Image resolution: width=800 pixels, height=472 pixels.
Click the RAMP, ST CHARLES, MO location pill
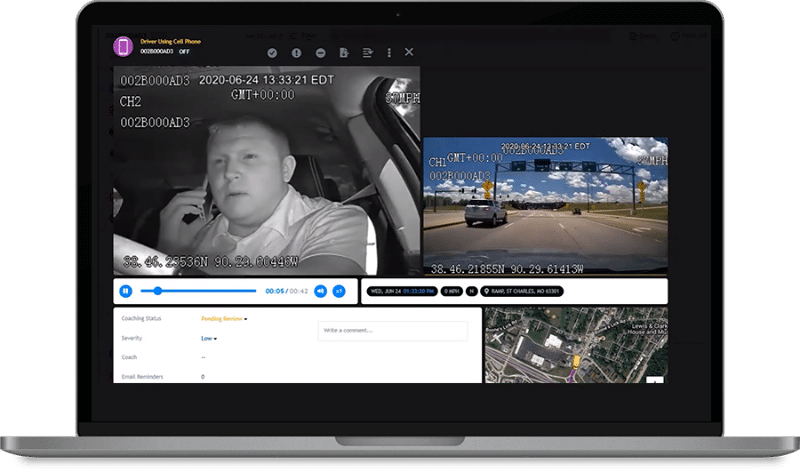(x=522, y=291)
